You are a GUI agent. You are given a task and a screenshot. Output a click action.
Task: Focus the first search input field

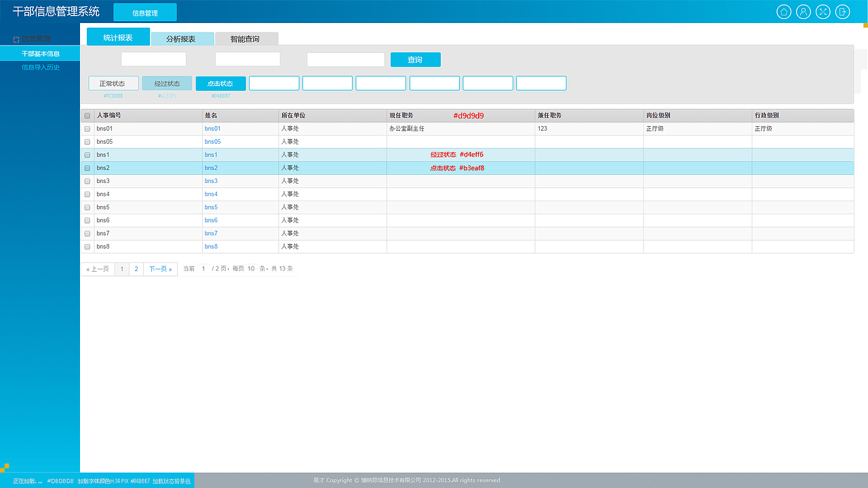pos(153,60)
